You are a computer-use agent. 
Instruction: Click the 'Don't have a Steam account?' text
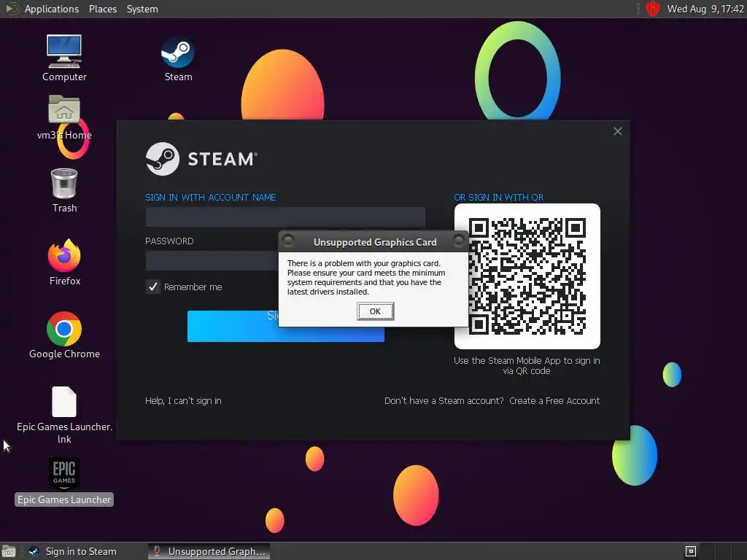444,401
